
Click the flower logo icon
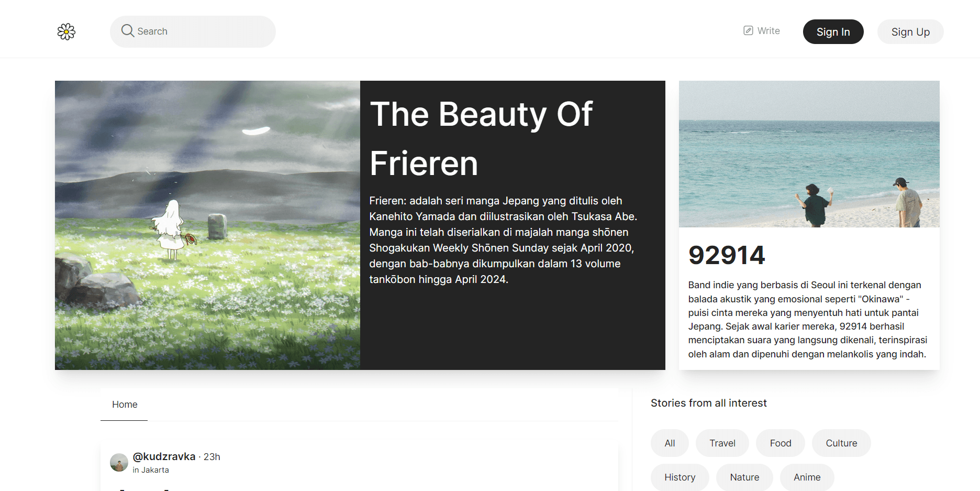tap(66, 31)
